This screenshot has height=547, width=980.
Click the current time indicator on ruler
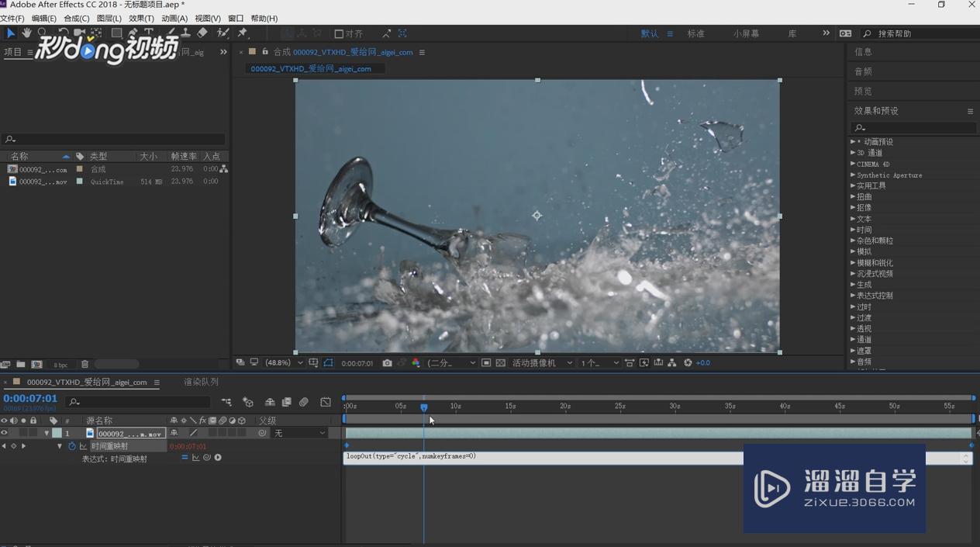coord(424,407)
